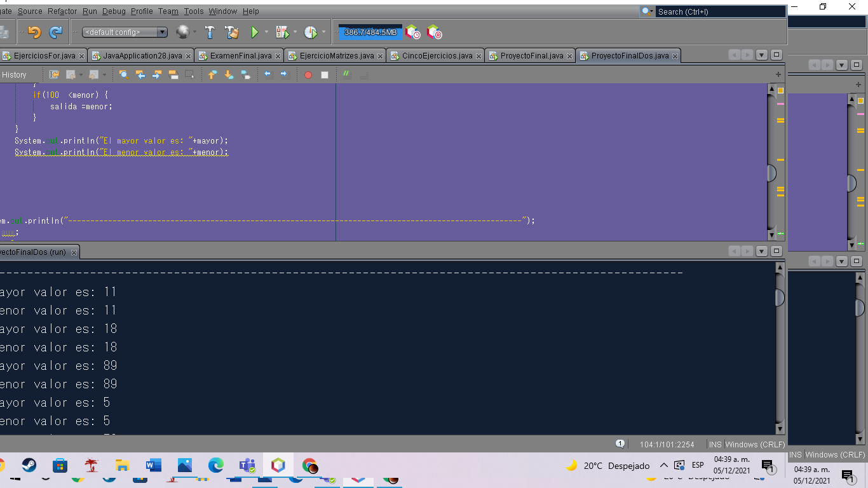Close the ProyectoFinalDos (run) output tab
Image resolution: width=868 pixels, height=488 pixels.
click(74, 252)
